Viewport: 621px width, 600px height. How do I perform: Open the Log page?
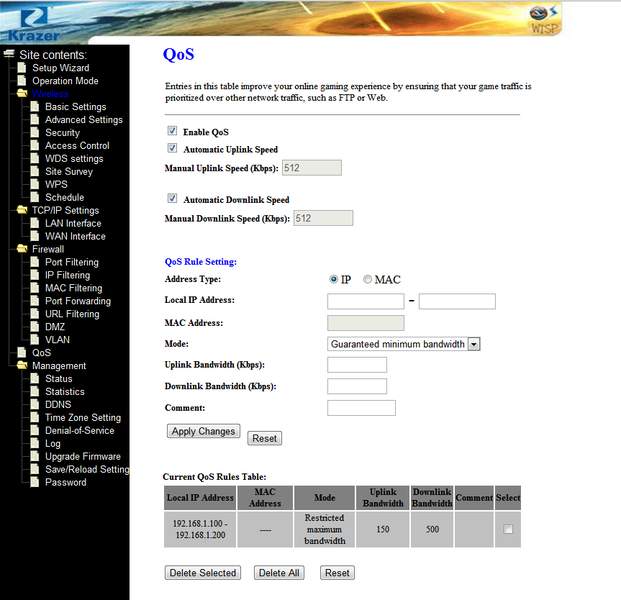[x=53, y=444]
